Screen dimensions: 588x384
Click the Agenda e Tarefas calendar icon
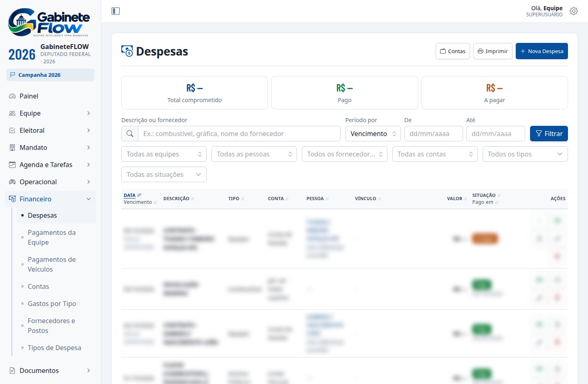[x=12, y=165]
